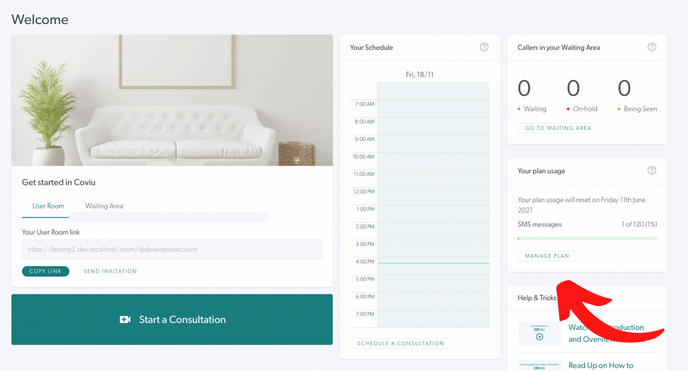
Task: Click the Start a Consultation button
Action: 172,320
